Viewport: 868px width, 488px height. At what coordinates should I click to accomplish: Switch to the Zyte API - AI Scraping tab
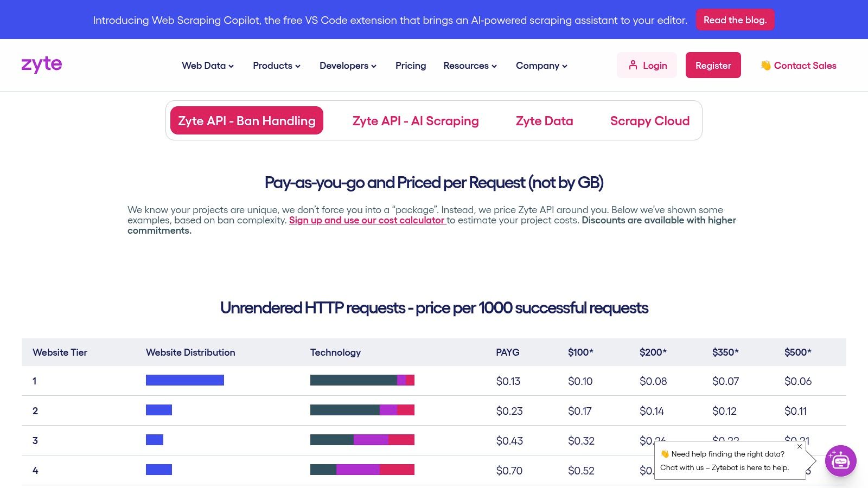coord(416,120)
